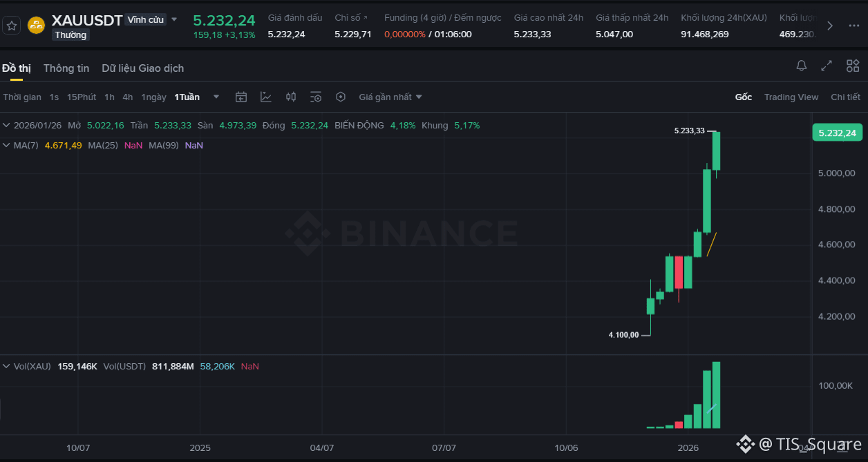Open the chart layout grid icon
Screen dimensions: 868x462
853,66
